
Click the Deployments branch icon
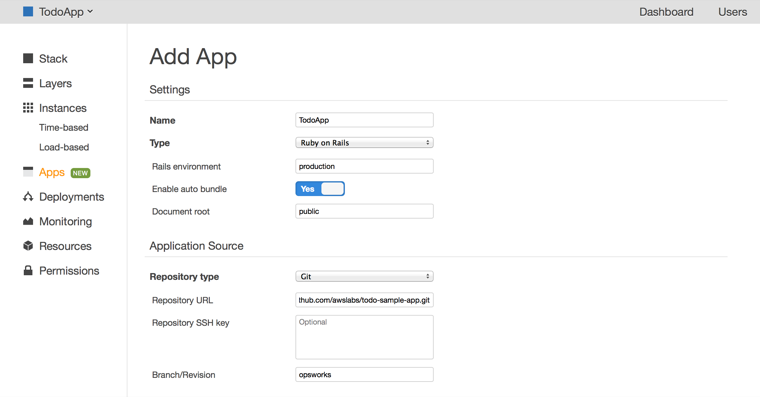(28, 196)
